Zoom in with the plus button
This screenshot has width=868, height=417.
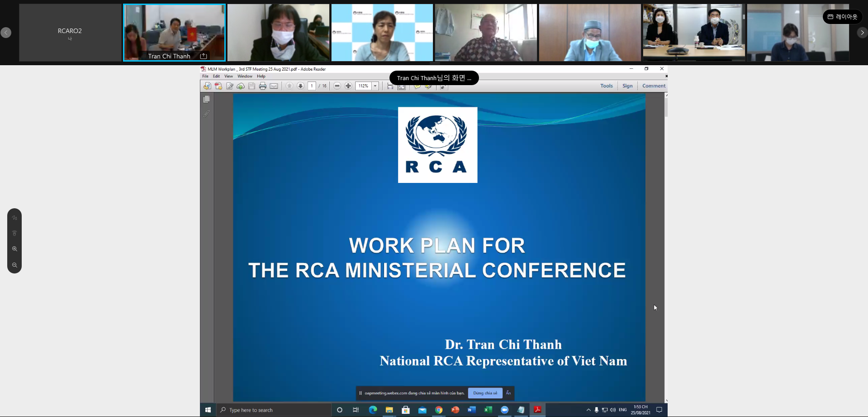[348, 86]
